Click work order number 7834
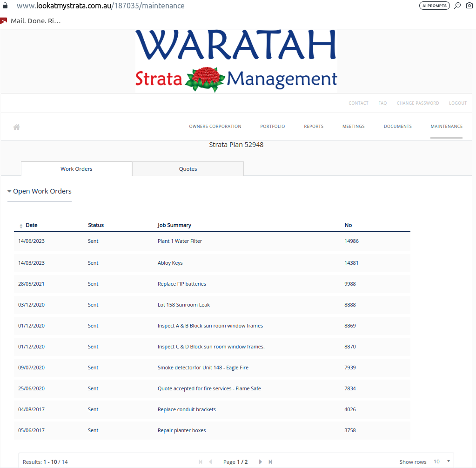Image resolution: width=476 pixels, height=468 pixels. click(350, 388)
